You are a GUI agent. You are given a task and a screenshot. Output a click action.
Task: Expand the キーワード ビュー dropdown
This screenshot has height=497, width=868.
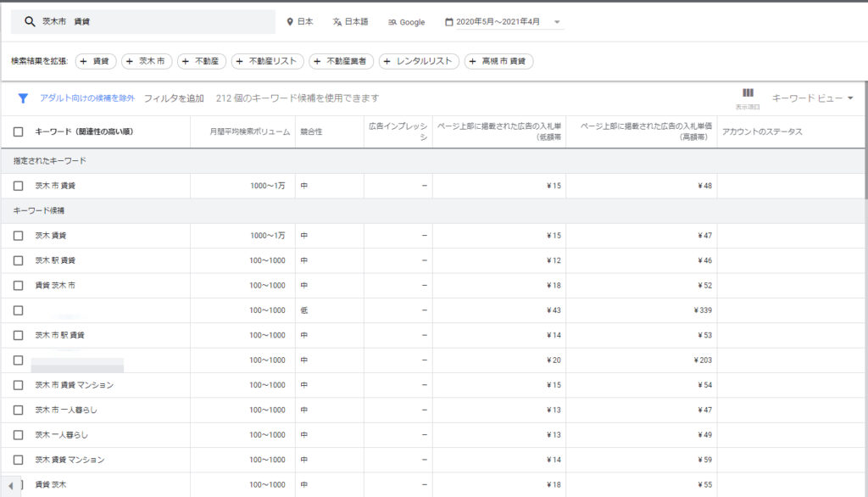850,98
